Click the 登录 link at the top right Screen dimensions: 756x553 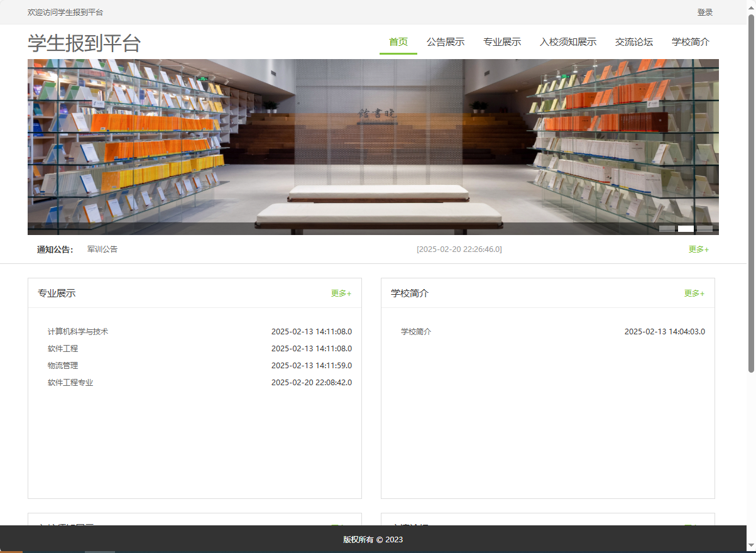[x=705, y=12]
